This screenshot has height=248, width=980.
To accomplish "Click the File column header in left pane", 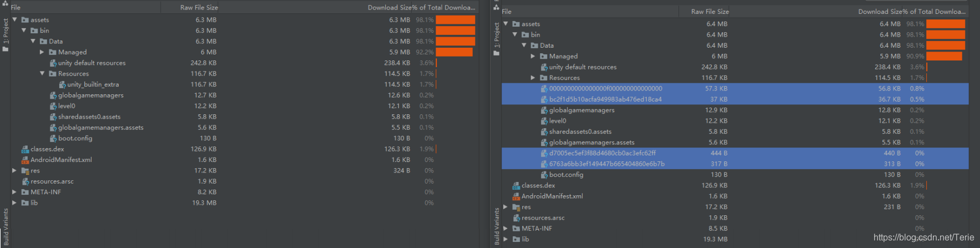I will pos(16,7).
